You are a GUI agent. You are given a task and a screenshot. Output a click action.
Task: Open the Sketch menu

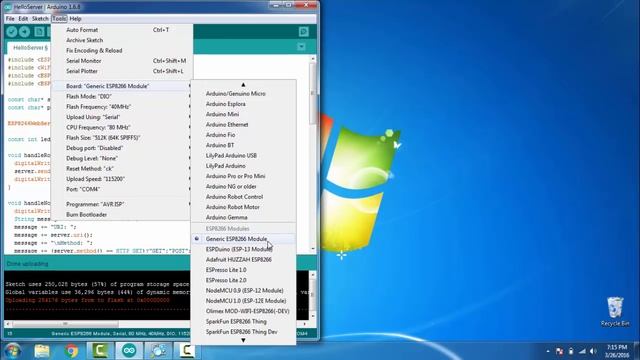point(40,19)
